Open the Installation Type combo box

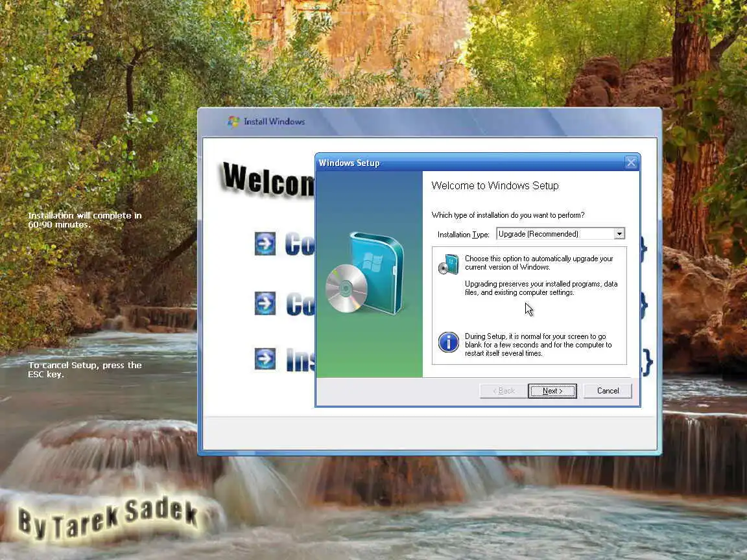click(560, 234)
